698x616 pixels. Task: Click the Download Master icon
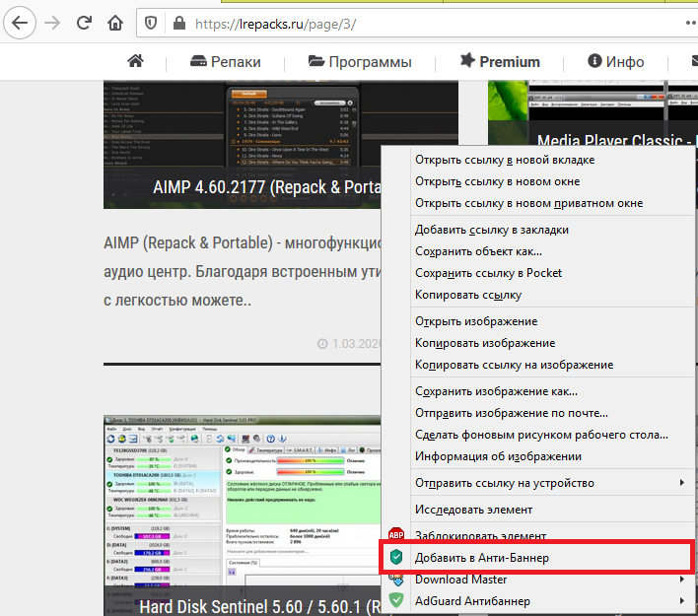(x=396, y=580)
